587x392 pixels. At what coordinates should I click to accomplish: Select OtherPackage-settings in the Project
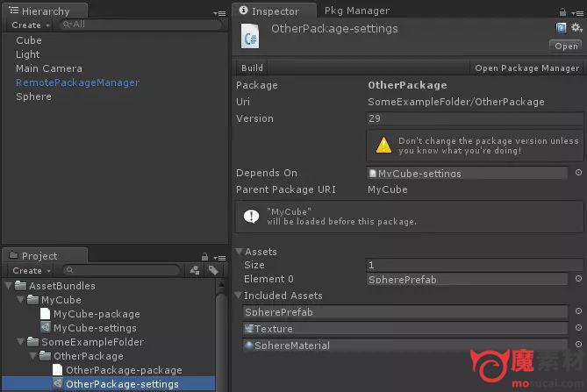coord(109,384)
